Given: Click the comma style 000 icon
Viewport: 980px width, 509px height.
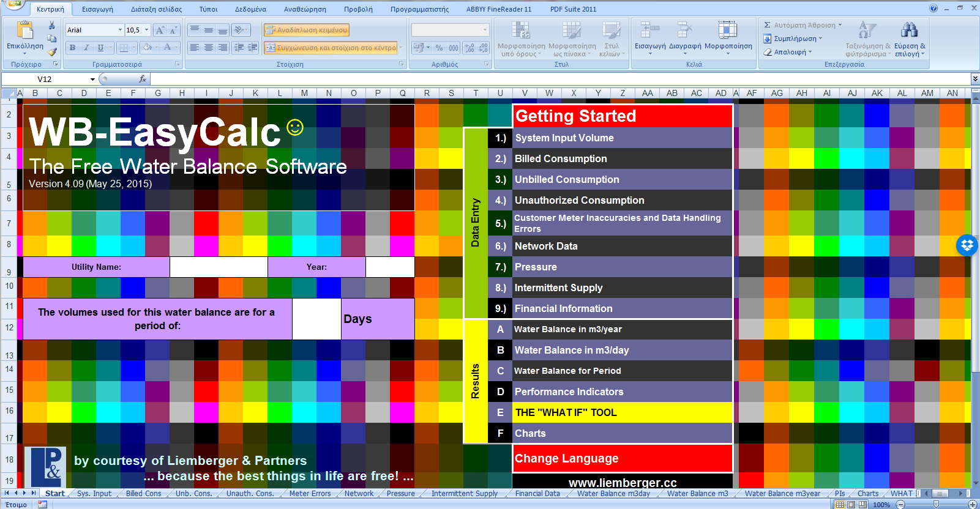Looking at the screenshot, I should click(454, 47).
